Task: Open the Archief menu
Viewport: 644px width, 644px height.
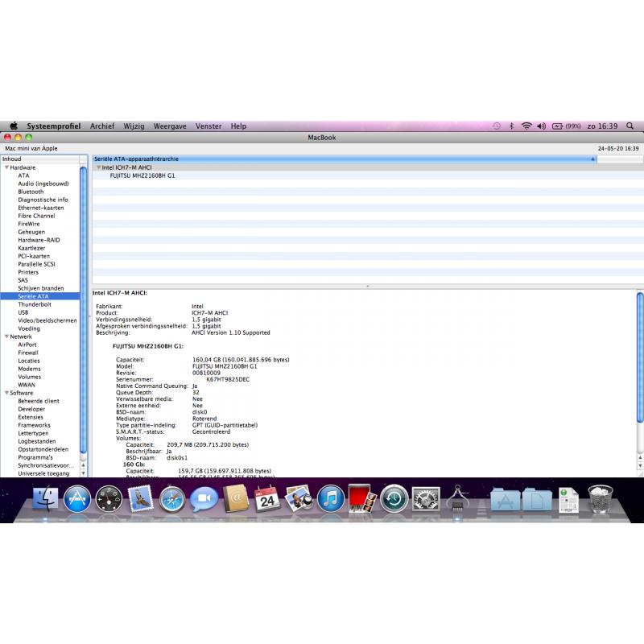Action: click(102, 126)
